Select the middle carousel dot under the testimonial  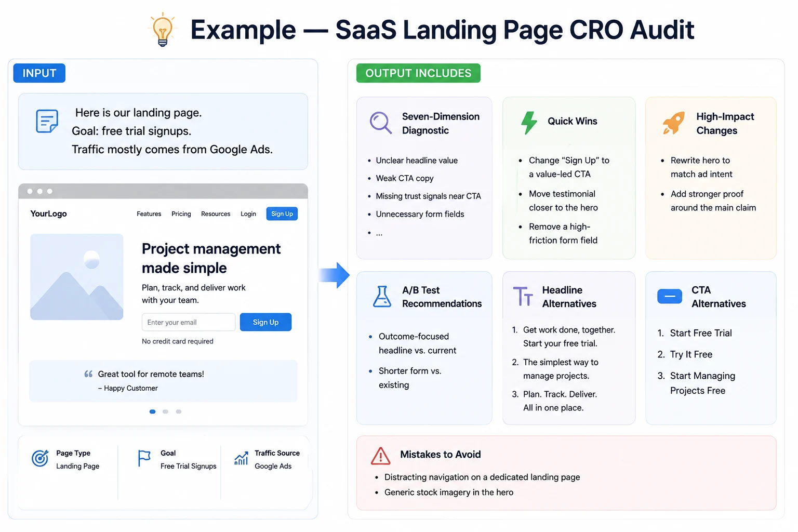pyautogui.click(x=166, y=411)
